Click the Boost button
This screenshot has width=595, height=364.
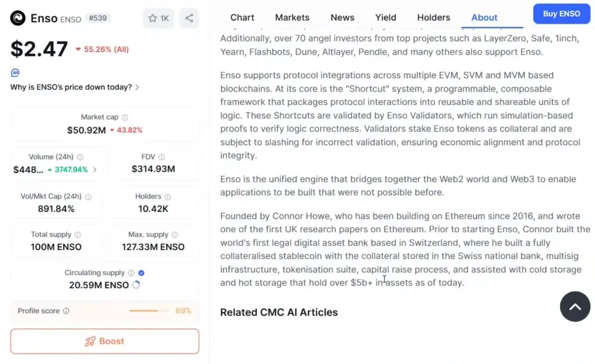click(104, 341)
